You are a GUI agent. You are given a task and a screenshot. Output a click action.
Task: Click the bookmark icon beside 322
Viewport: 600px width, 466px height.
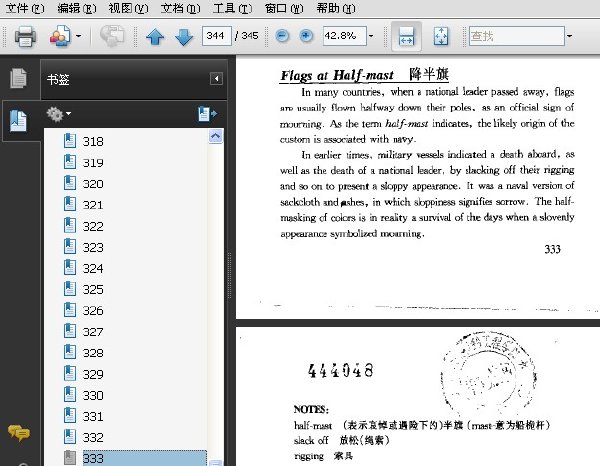tap(70, 225)
